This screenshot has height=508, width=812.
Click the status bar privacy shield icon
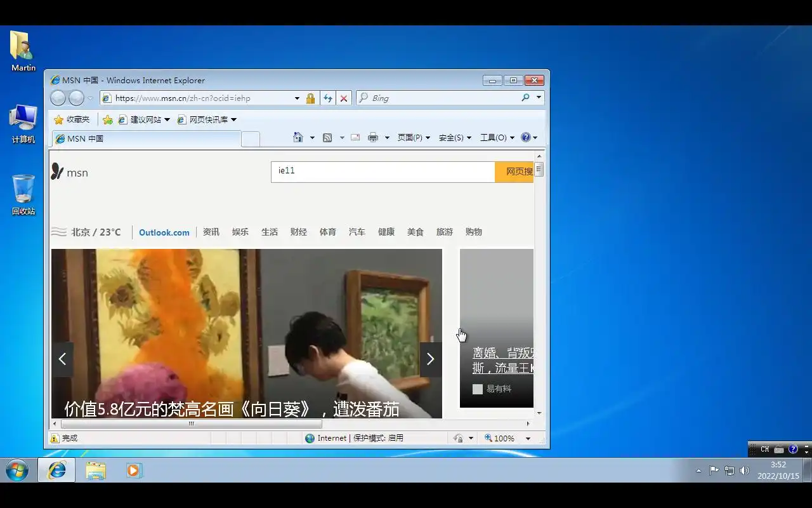[458, 438]
